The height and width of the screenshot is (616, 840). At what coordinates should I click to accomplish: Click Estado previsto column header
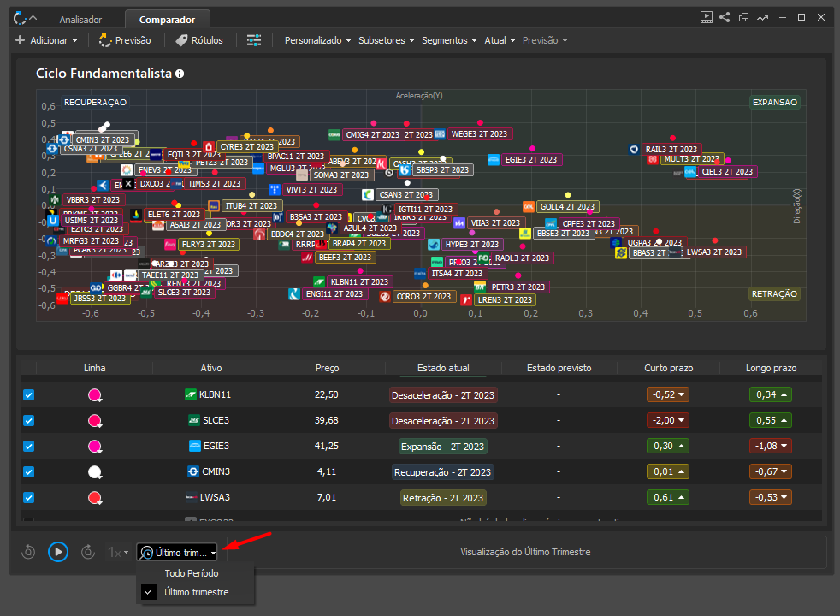(559, 368)
